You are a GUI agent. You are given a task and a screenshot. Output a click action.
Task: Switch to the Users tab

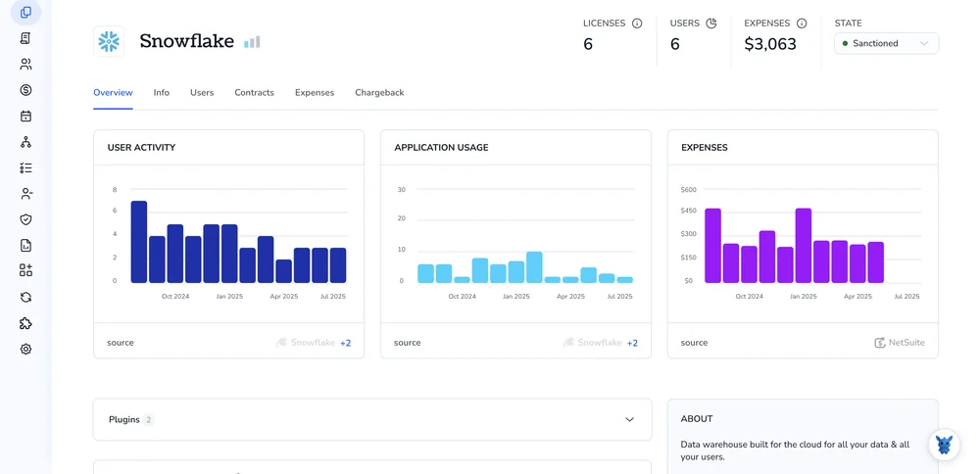click(x=202, y=92)
